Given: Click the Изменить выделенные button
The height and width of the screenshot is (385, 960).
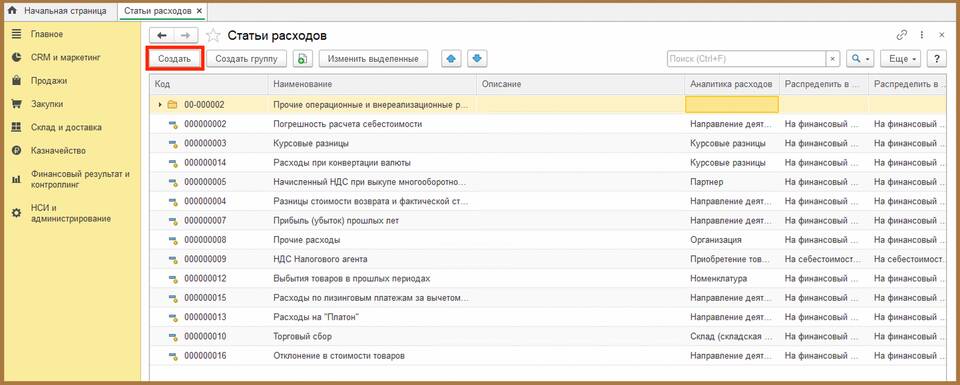Looking at the screenshot, I should 373,59.
